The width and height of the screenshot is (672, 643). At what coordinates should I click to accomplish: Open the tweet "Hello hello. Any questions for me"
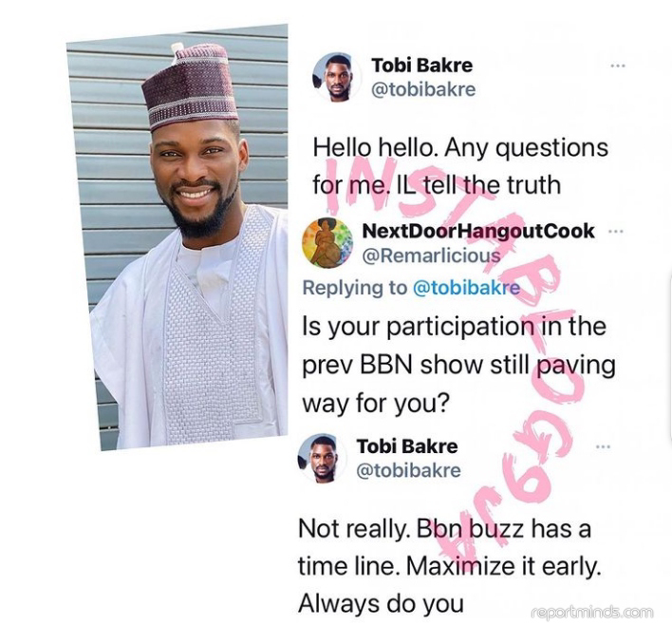[x=460, y=166]
